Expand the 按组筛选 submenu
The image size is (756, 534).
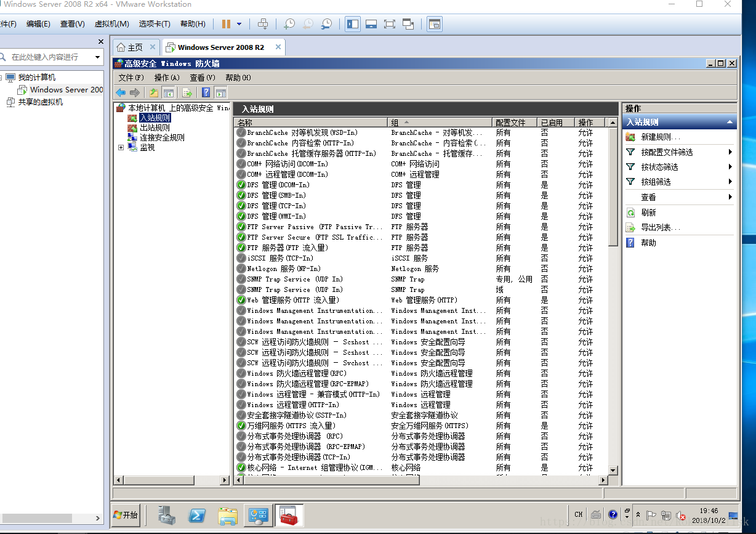(730, 182)
